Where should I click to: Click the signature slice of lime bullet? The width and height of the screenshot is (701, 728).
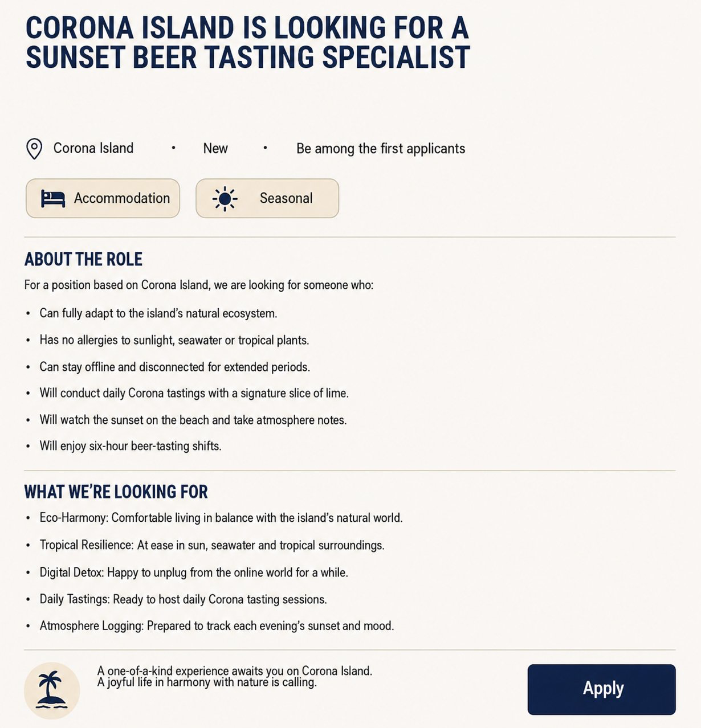[194, 393]
